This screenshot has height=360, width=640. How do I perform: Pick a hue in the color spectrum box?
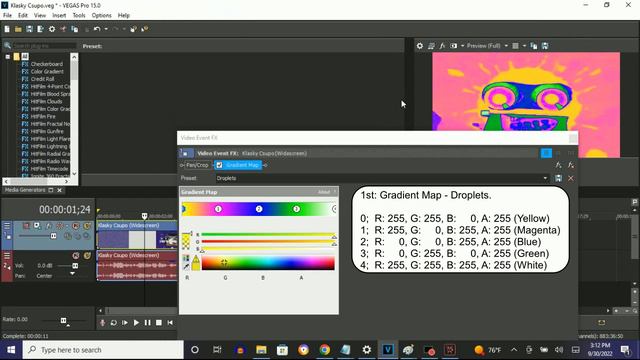click(268, 263)
